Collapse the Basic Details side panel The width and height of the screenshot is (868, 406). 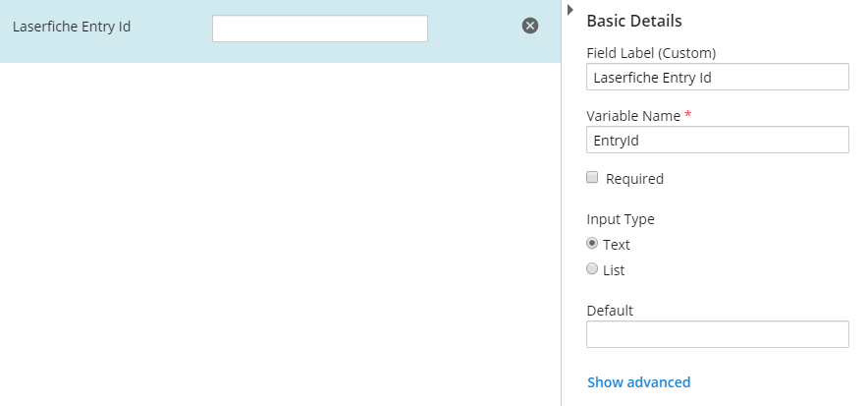pos(570,10)
